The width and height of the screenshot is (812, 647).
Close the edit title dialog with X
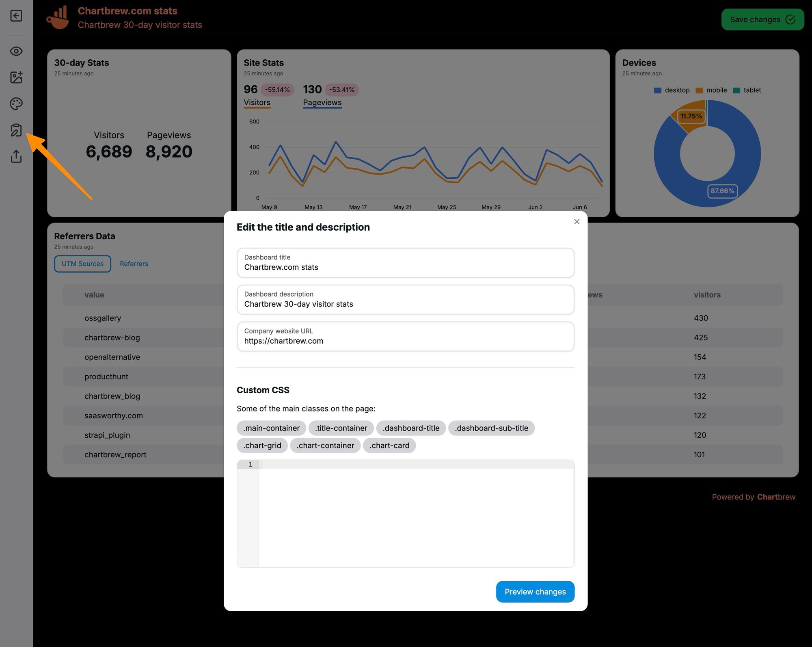pos(577,222)
